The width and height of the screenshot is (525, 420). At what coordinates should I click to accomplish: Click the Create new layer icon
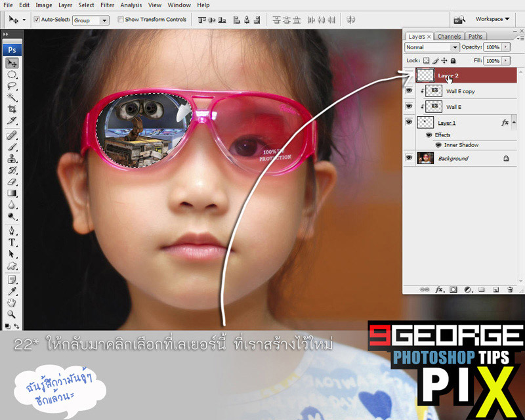[496, 289]
